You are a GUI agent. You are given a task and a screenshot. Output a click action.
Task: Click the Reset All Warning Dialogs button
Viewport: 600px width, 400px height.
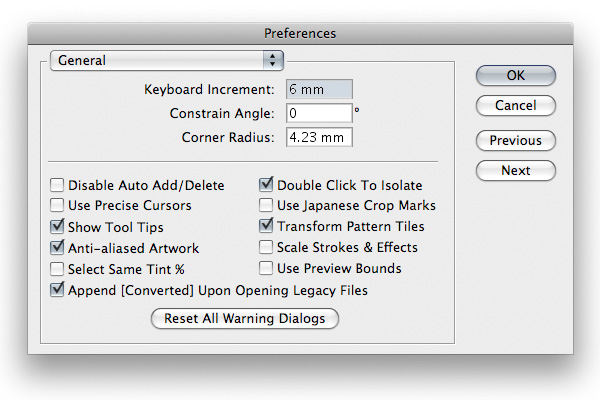coord(245,318)
